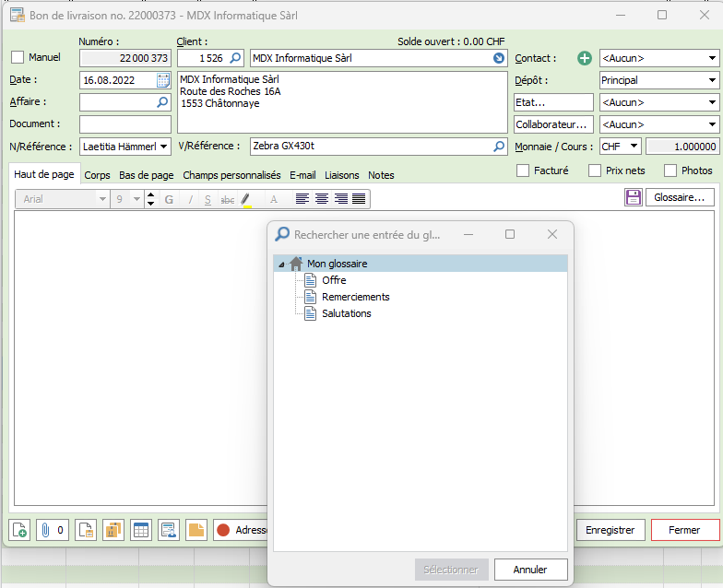Open the table grid icon in bottom toolbar
723x588 pixels.
click(x=141, y=530)
